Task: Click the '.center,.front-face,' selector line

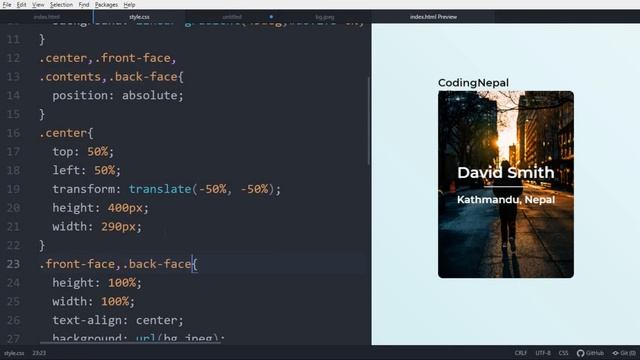Action: pos(108,58)
